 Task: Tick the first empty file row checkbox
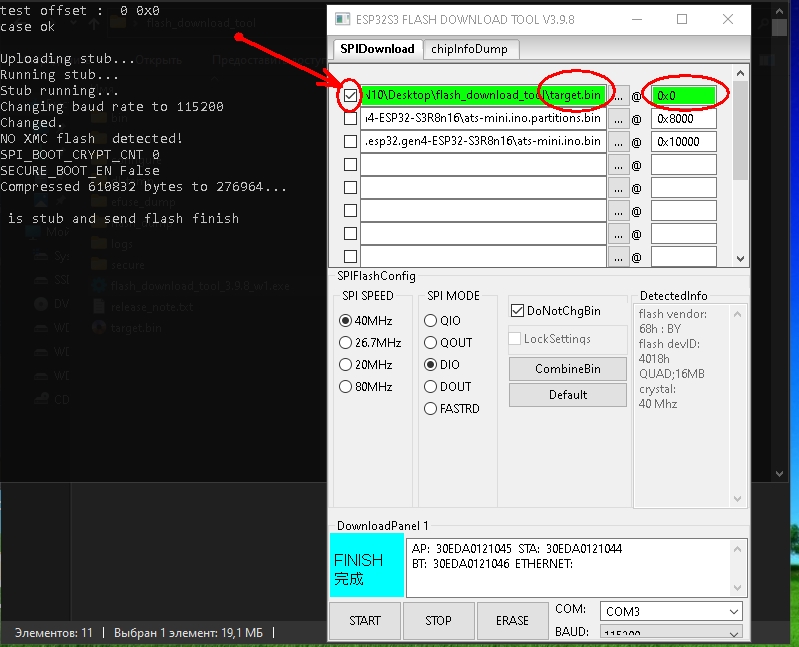350,165
